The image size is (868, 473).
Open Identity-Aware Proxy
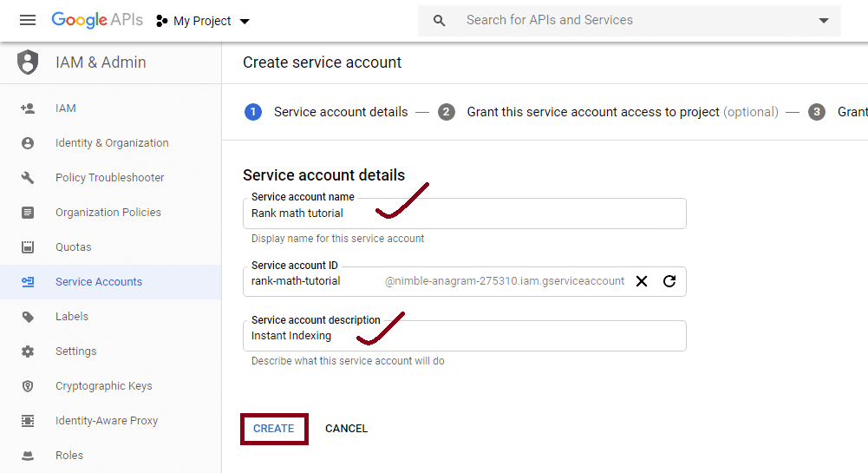(x=111, y=421)
